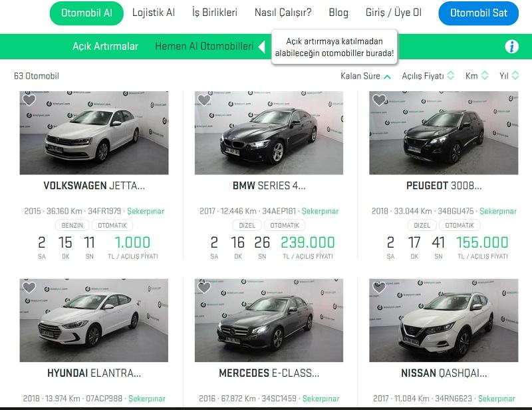The height and width of the screenshot is (410, 532).
Task: Favorite the Nissan Qashqai with heart icon
Action: [379, 288]
